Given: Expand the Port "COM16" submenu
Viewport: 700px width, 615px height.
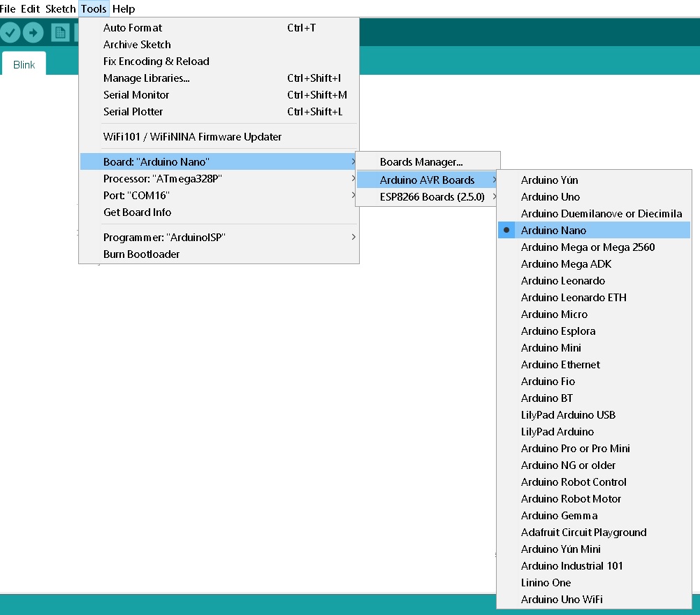Looking at the screenshot, I should point(219,196).
